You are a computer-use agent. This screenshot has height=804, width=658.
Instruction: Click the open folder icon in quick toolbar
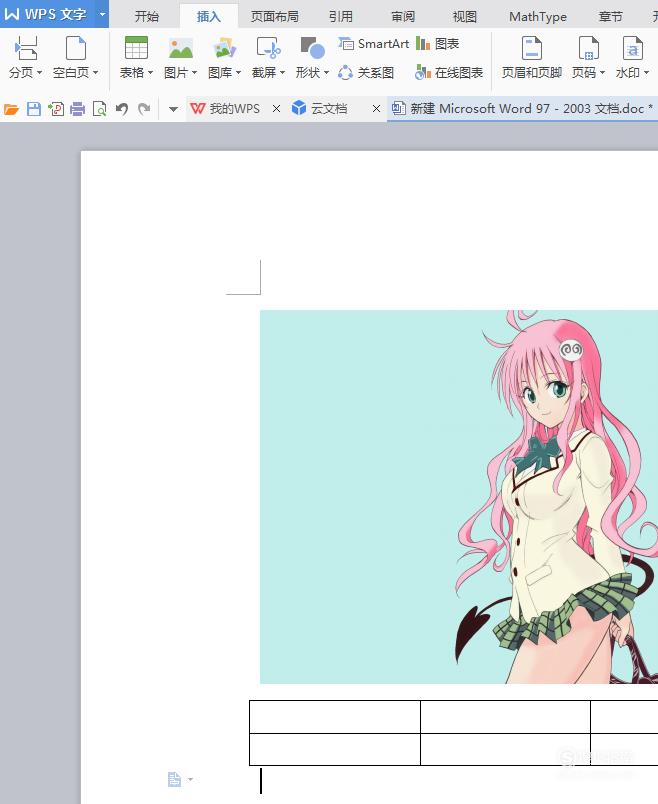click(11, 109)
